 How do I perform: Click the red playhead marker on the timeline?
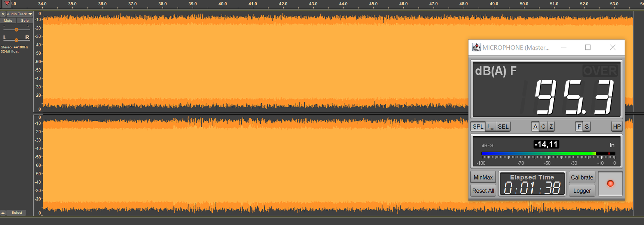7,3
